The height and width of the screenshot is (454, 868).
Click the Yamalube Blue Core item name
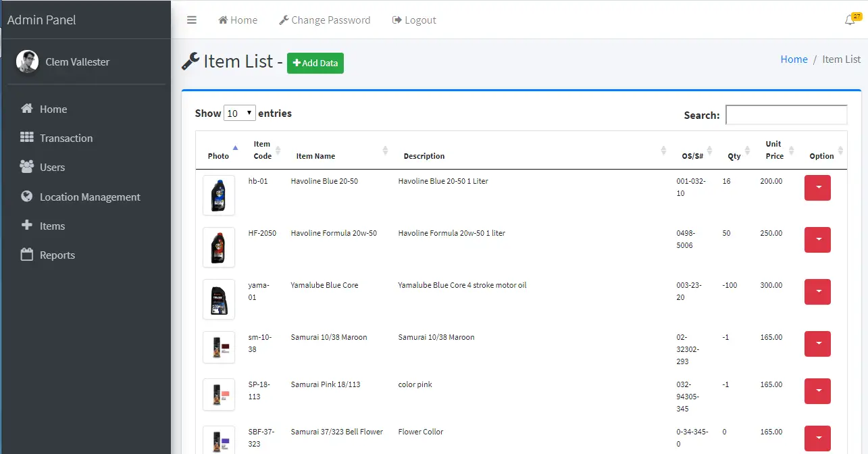[324, 285]
